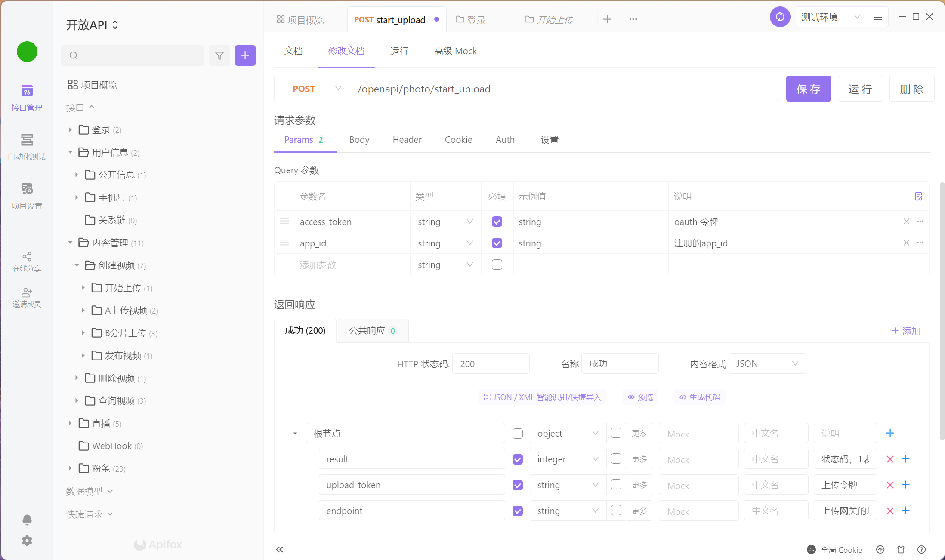Open tab overflow ellipsis menu
The image size is (945, 560).
tap(633, 19)
